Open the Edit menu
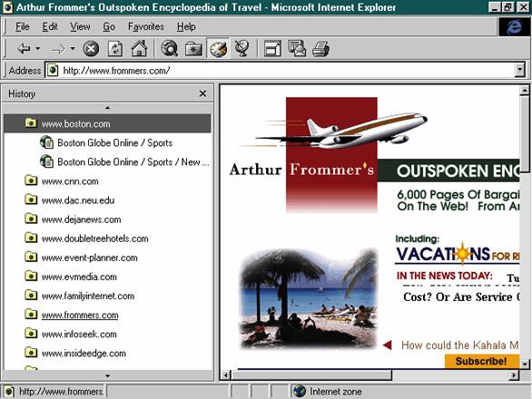The height and width of the screenshot is (399, 532). [50, 26]
